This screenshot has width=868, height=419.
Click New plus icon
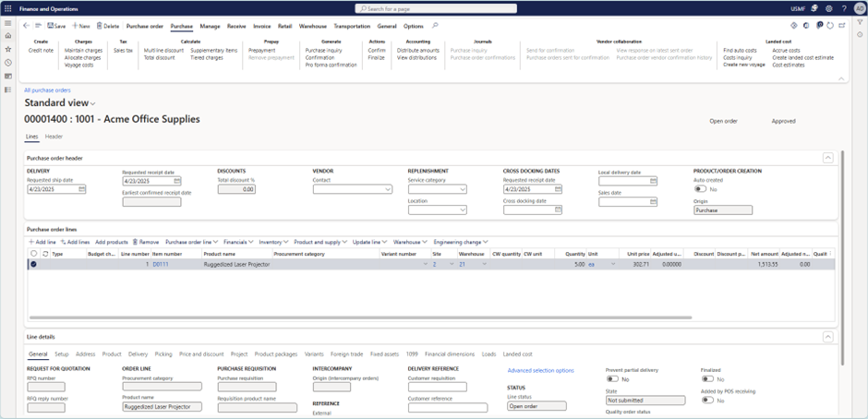point(75,26)
